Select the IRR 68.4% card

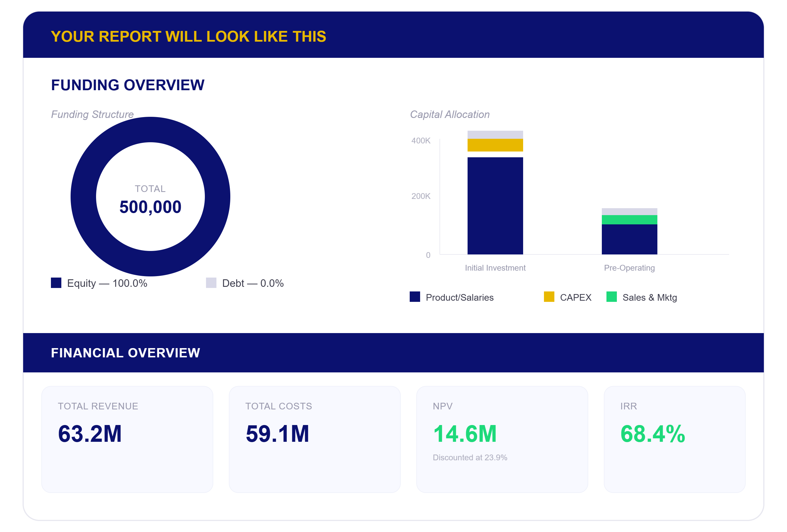(x=674, y=439)
